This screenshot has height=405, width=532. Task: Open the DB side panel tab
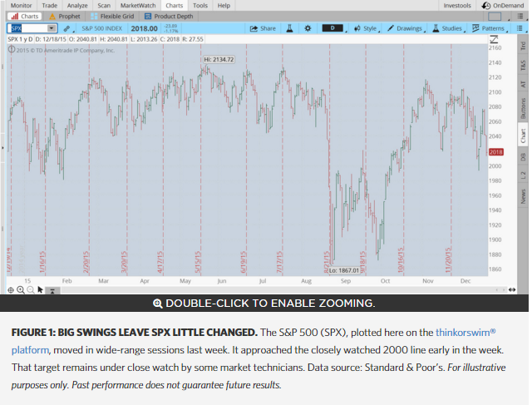pyautogui.click(x=523, y=157)
